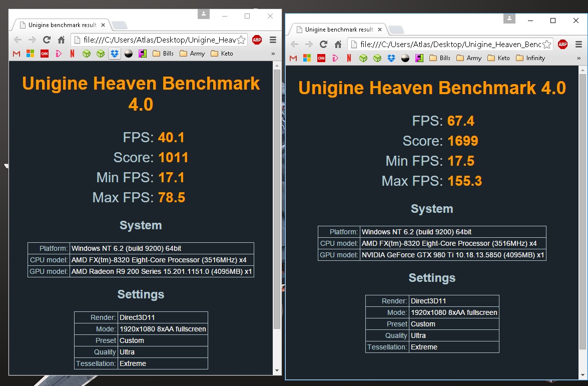The image size is (588, 386).
Task: Expand the Infinity bookmark folder
Action: point(529,58)
